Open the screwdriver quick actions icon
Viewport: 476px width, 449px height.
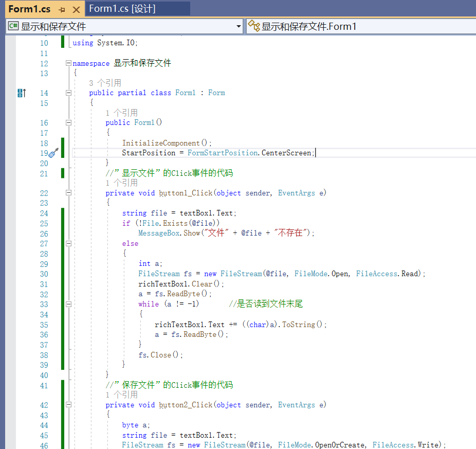(53, 153)
